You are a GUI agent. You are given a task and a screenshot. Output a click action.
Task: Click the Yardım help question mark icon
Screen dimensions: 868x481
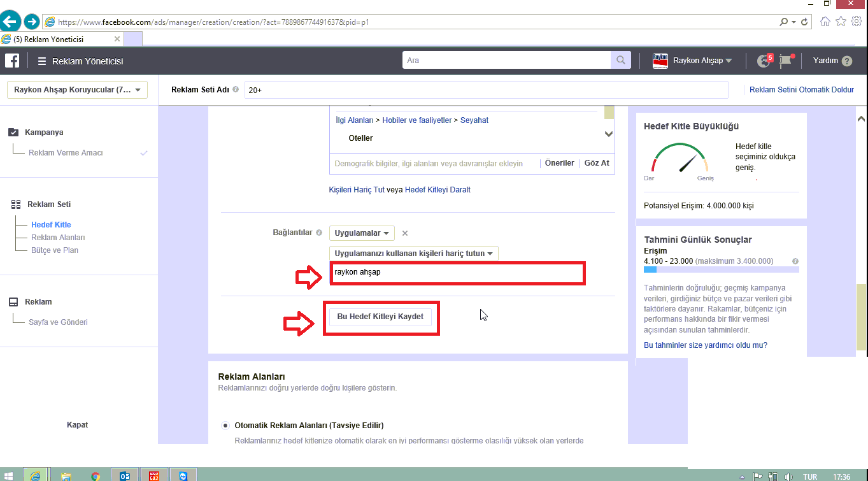tap(846, 61)
